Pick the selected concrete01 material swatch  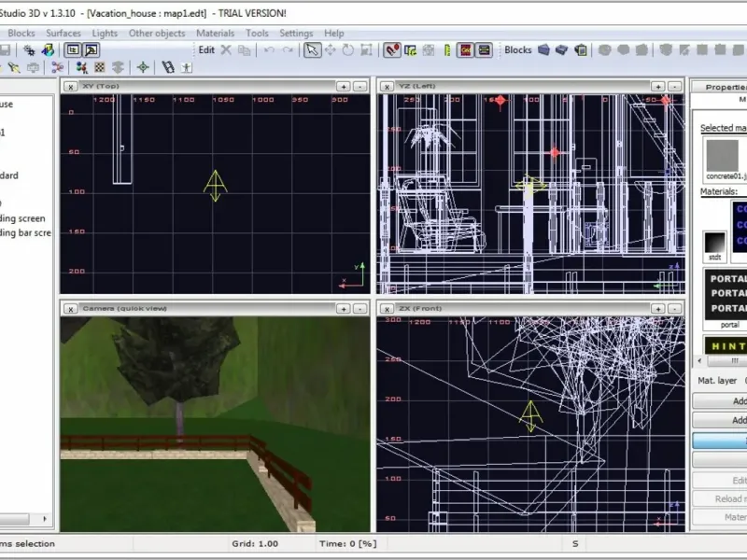[722, 155]
